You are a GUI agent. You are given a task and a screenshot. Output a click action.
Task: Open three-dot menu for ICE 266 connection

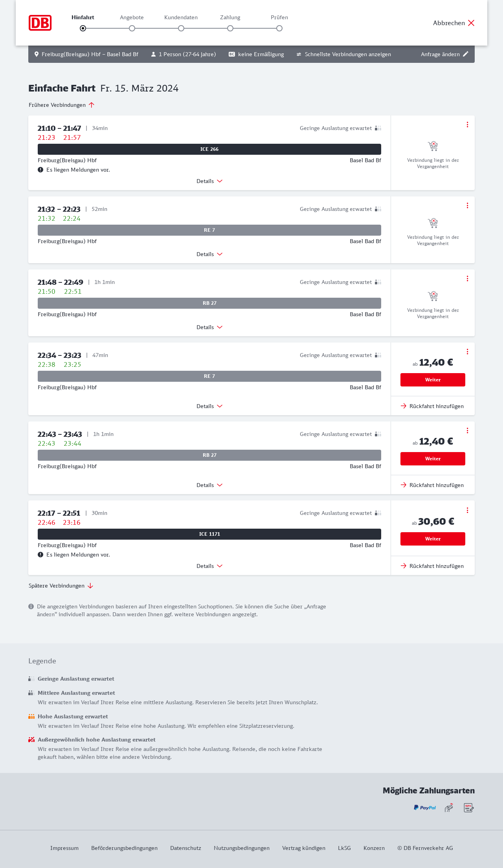coord(467,125)
